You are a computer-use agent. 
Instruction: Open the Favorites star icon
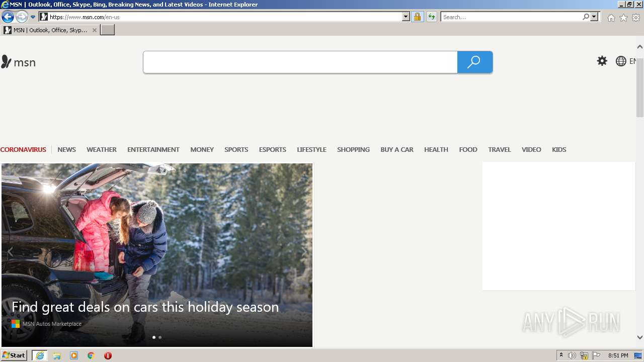tap(623, 18)
